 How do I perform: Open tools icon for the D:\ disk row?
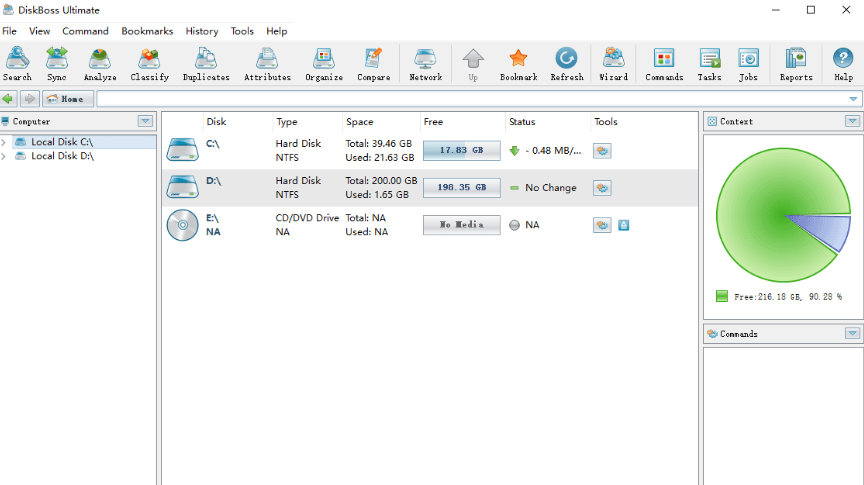(602, 188)
